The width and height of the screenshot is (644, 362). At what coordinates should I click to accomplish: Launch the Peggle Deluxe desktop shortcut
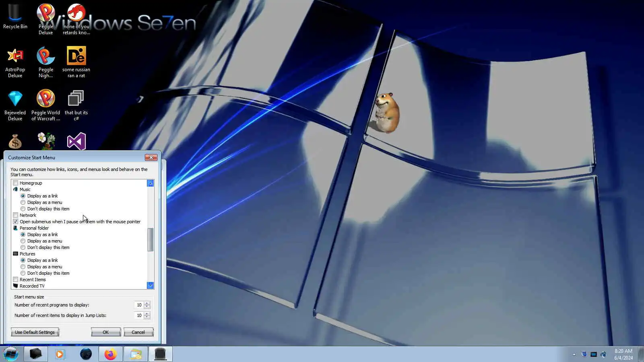(45, 19)
